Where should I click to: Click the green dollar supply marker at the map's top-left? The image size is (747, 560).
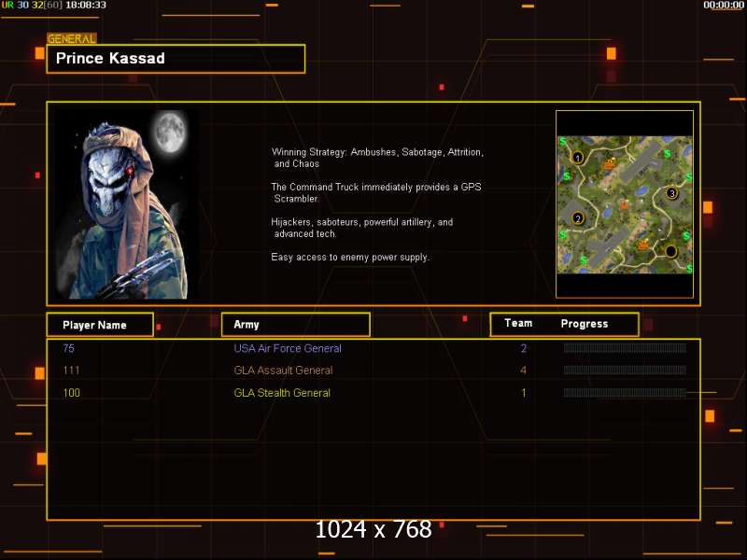coord(563,142)
